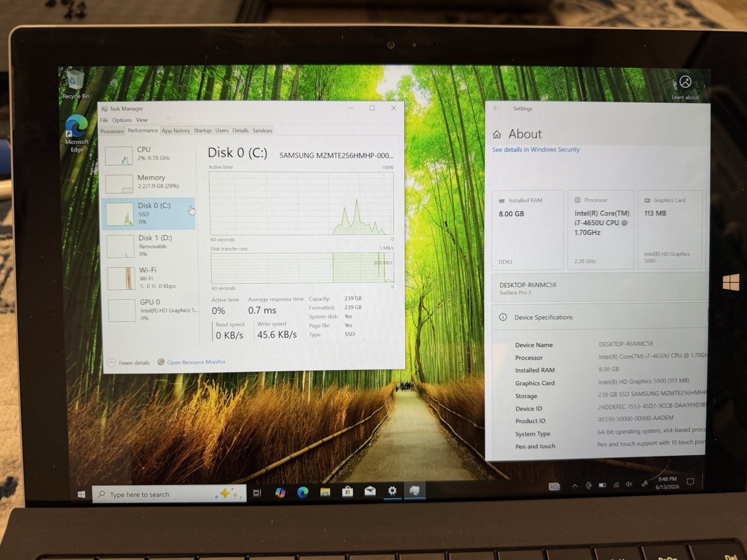Click the pen workspace tray icon
Screen dimensions: 747x560
(644, 483)
